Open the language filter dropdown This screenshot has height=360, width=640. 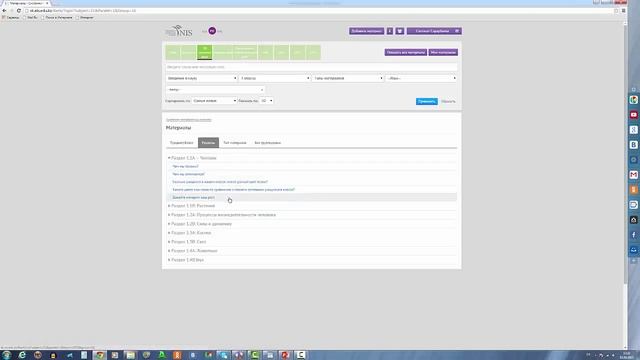point(421,78)
